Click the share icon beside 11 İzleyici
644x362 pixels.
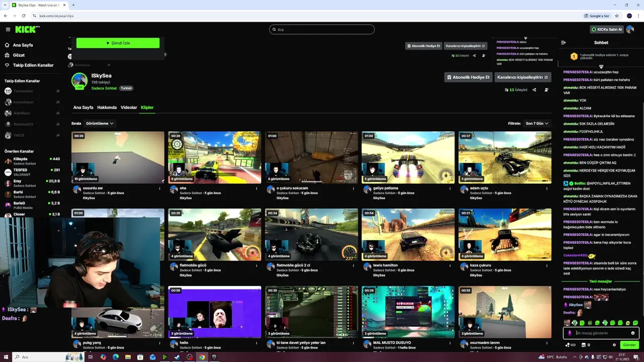tap(534, 90)
